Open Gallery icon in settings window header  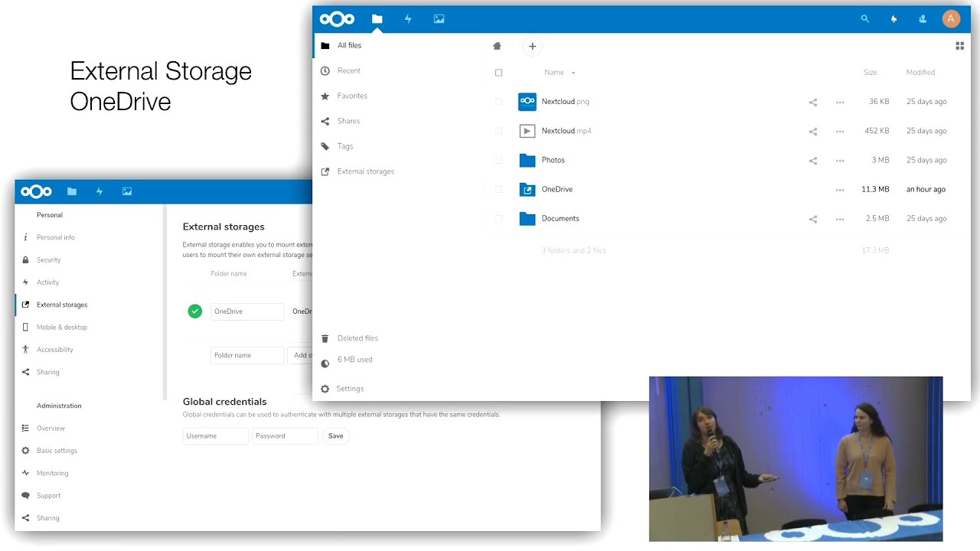click(x=127, y=191)
